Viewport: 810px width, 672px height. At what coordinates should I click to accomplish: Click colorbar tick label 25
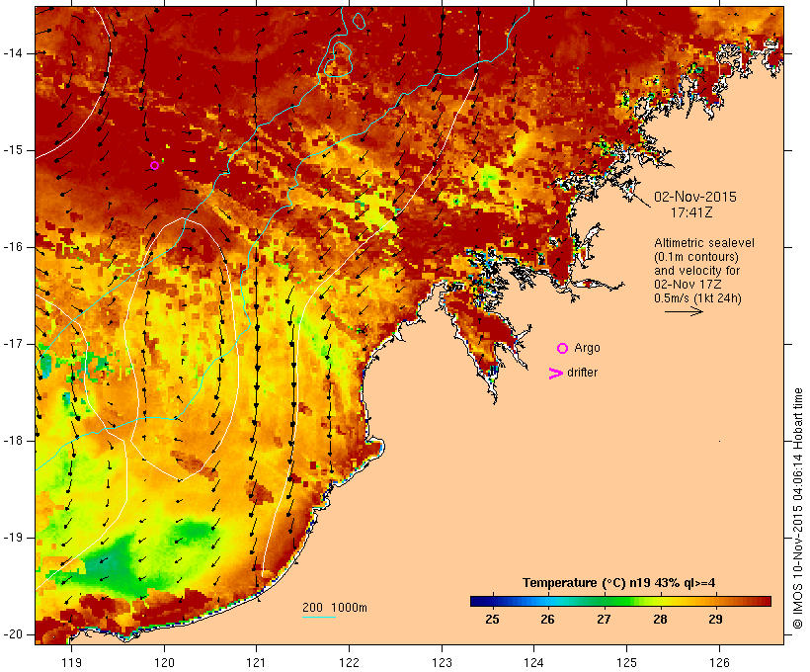pyautogui.click(x=492, y=620)
